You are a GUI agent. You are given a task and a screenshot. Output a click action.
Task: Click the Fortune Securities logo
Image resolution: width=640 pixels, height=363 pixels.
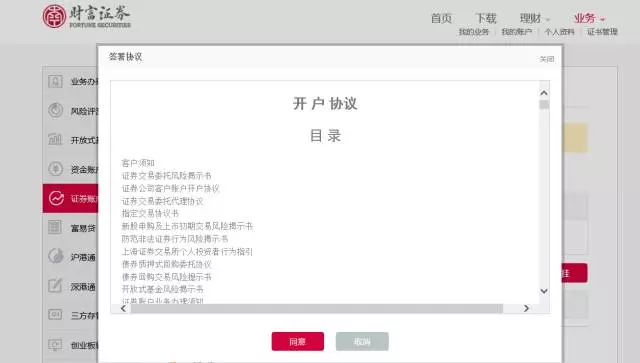(x=86, y=16)
